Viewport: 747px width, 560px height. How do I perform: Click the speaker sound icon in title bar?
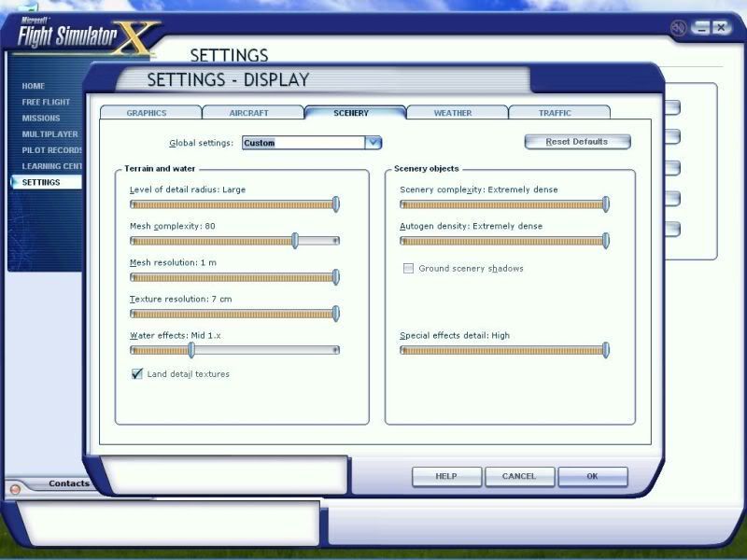(x=678, y=28)
